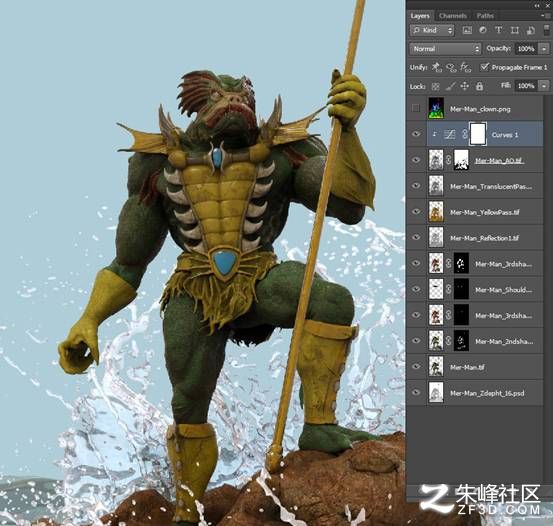The image size is (553, 526).
Task: Click the Opacity 100% value field
Action: (527, 49)
